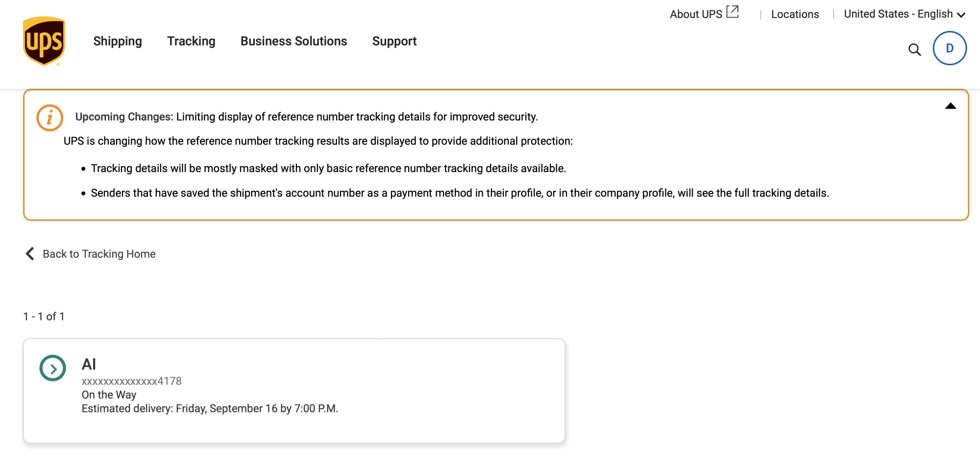The width and height of the screenshot is (980, 456).
Task: Open the United States - English language selector
Action: pos(904,14)
